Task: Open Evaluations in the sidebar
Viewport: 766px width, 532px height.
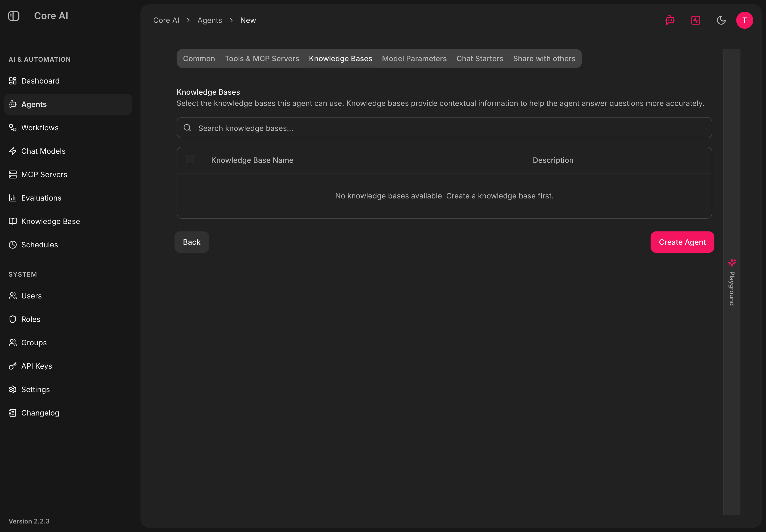Action: pos(68,198)
